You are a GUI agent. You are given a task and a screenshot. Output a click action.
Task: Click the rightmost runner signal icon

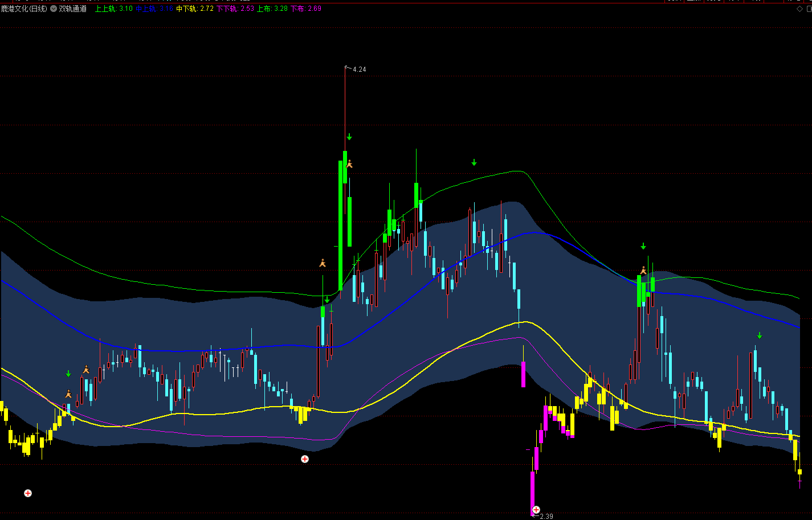coord(643,270)
